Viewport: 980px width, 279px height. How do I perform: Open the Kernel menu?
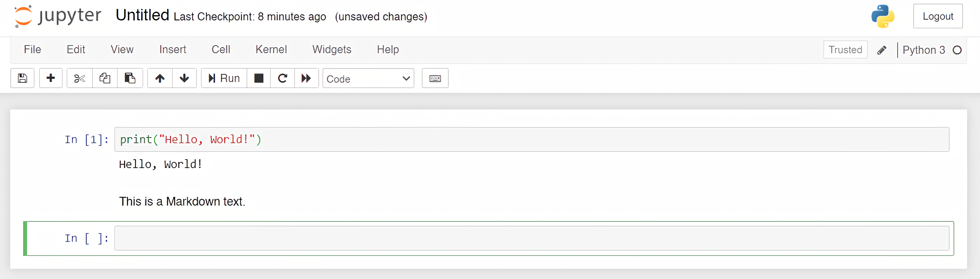[271, 49]
